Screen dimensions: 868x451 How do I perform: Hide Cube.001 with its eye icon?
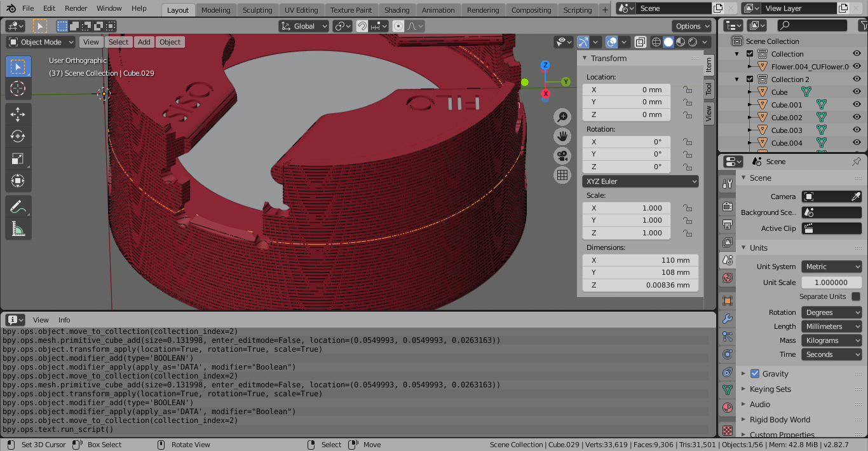[857, 105]
